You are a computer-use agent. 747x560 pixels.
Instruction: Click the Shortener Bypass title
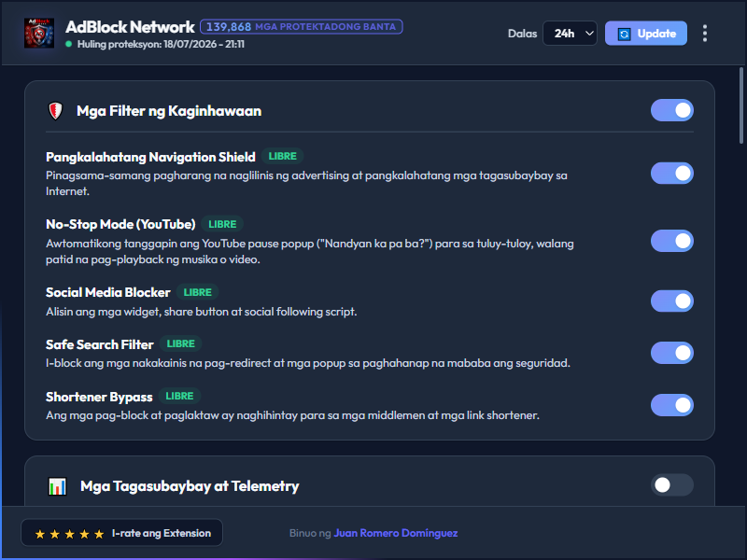pos(99,397)
